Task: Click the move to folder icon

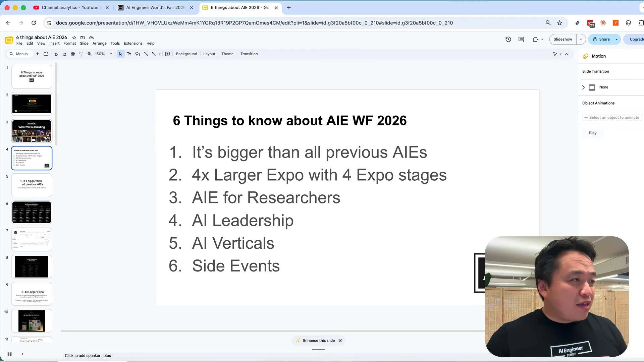Action: tap(83, 38)
